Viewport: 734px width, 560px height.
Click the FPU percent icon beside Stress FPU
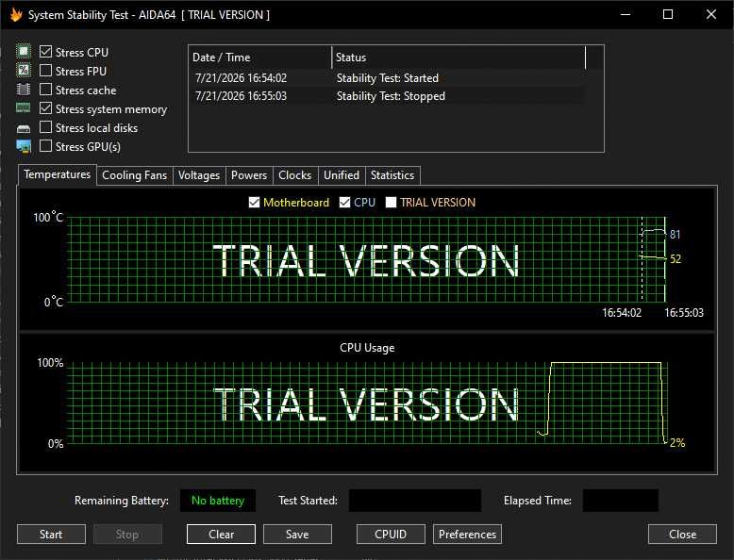point(24,71)
